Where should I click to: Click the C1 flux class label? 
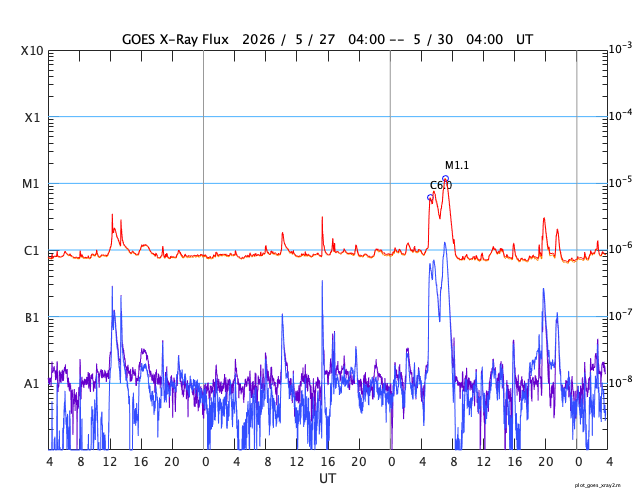click(31, 251)
